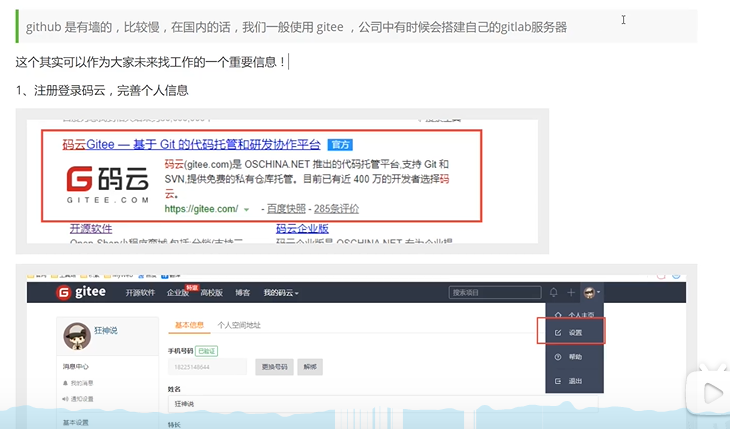Open the notification bell icon
This screenshot has height=429, width=730.
(553, 293)
